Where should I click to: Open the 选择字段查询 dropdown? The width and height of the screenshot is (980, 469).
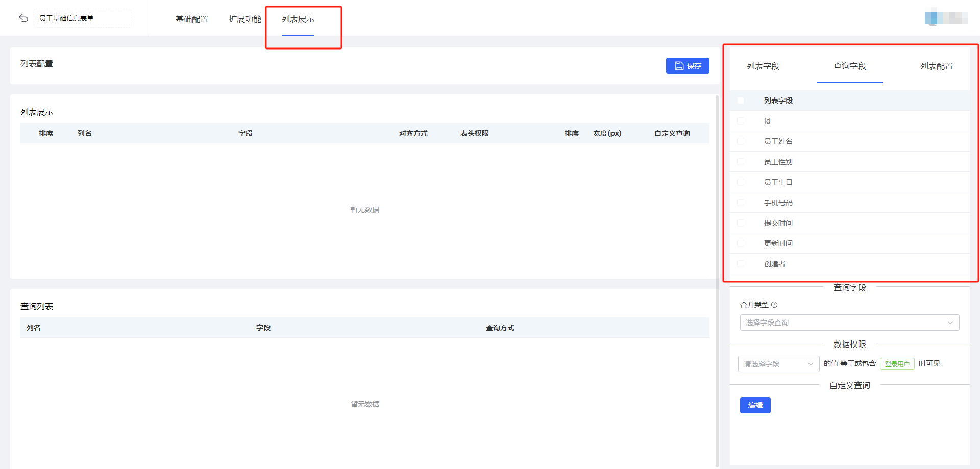[849, 323]
